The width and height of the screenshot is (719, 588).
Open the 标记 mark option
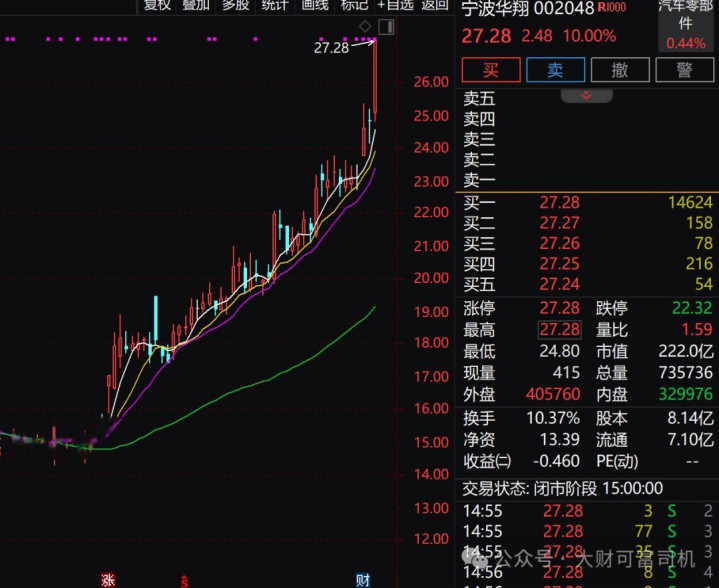354,5
